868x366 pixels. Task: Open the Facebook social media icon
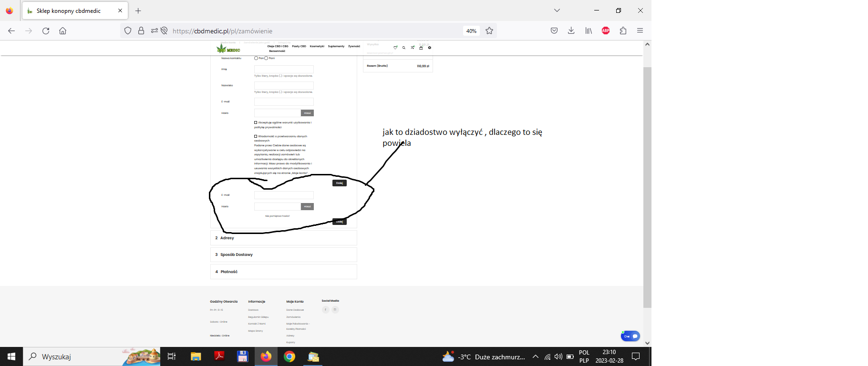[x=326, y=310]
